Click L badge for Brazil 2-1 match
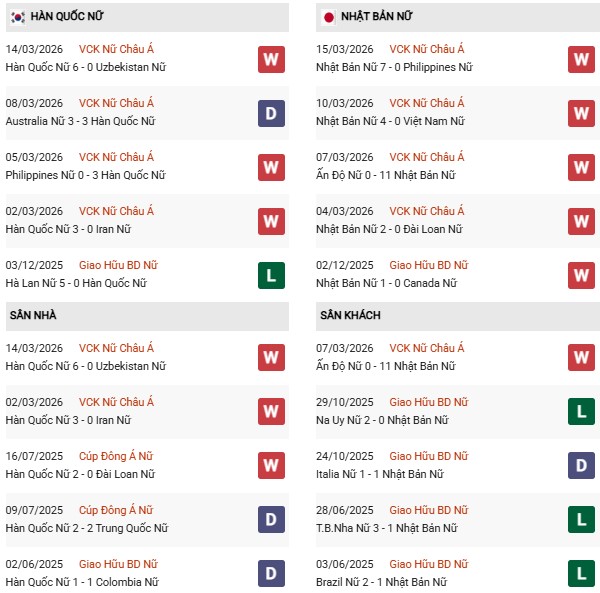600x593 pixels. tap(581, 573)
